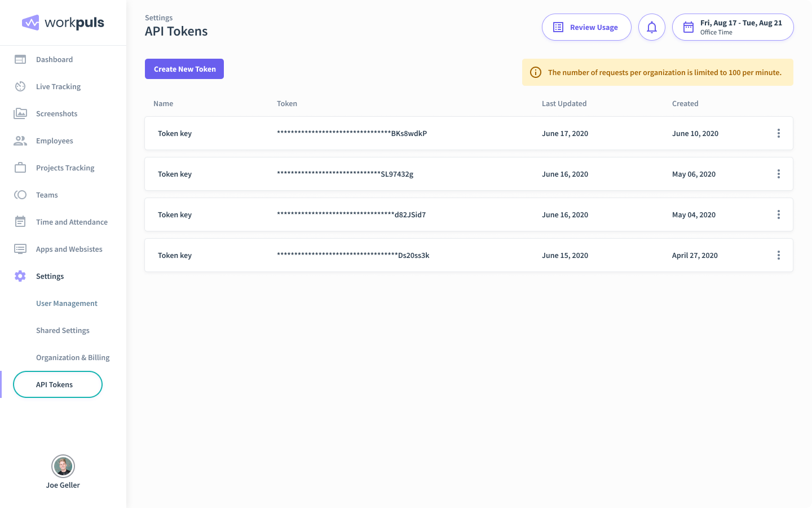Open the Dashboard icon in sidebar
The height and width of the screenshot is (508, 812).
[20, 59]
